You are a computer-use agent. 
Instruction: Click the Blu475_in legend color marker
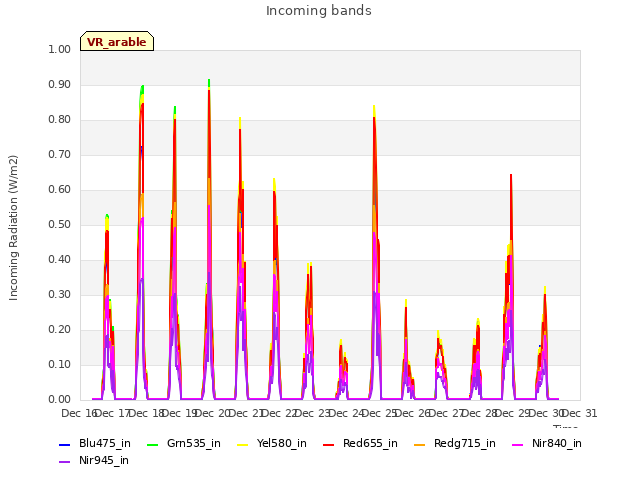tap(64, 444)
